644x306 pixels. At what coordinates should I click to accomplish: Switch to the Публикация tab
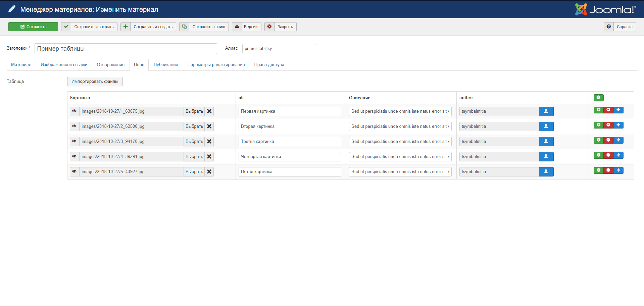(x=166, y=65)
